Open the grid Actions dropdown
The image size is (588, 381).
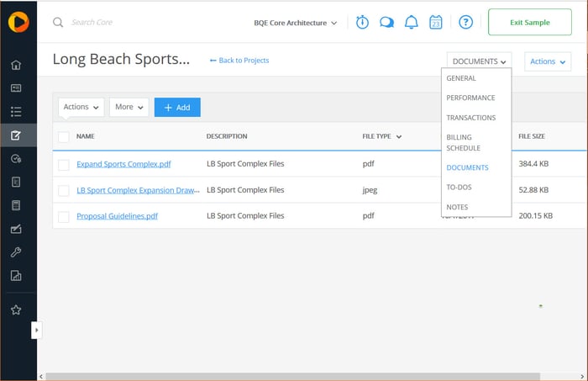click(81, 107)
